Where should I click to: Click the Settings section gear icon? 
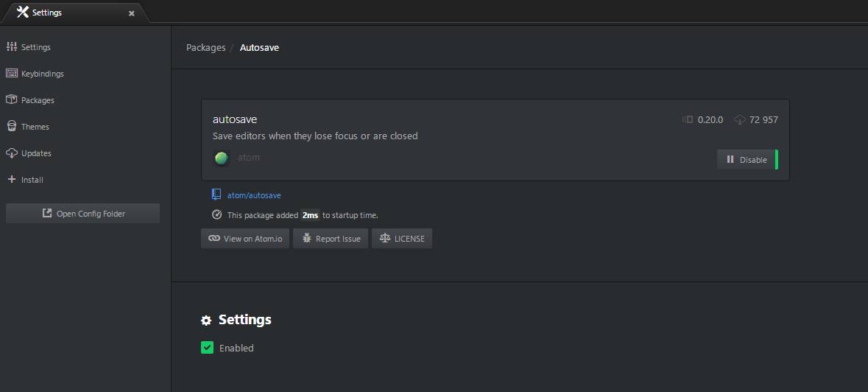(206, 320)
